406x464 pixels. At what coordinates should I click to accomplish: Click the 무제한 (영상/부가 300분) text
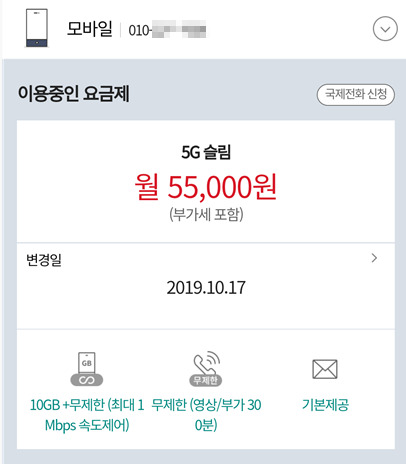click(x=206, y=415)
